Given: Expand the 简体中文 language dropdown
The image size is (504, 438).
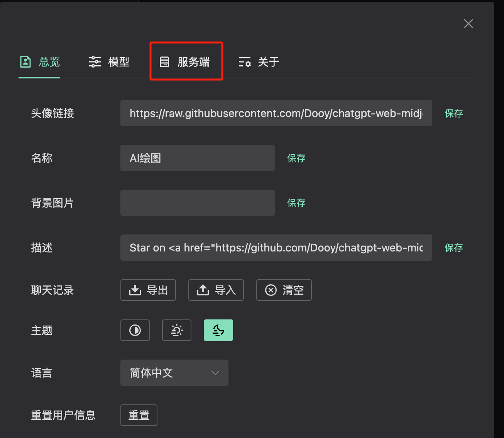Looking at the screenshot, I should click(x=174, y=373).
